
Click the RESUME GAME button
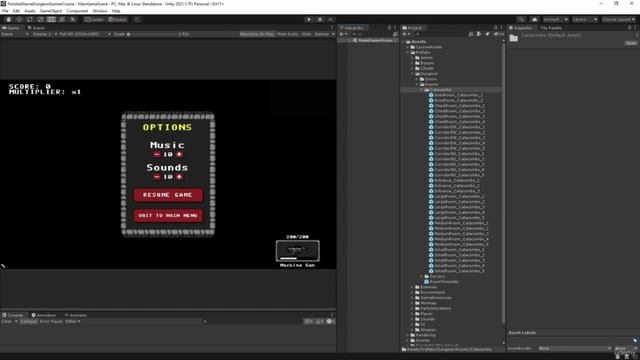pos(168,195)
